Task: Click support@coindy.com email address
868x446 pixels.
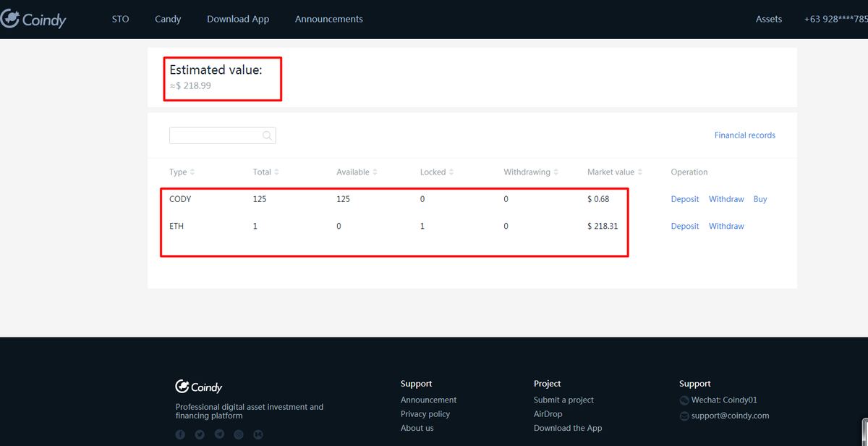Action: coord(730,416)
